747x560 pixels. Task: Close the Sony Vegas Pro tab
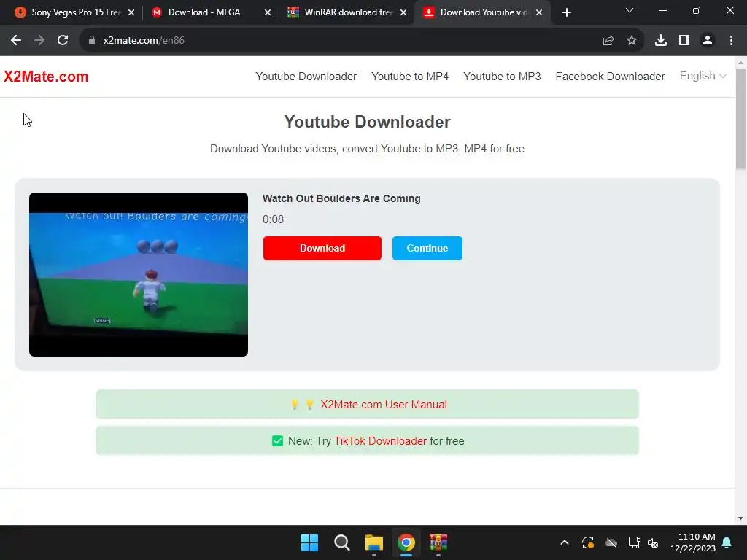tap(131, 12)
